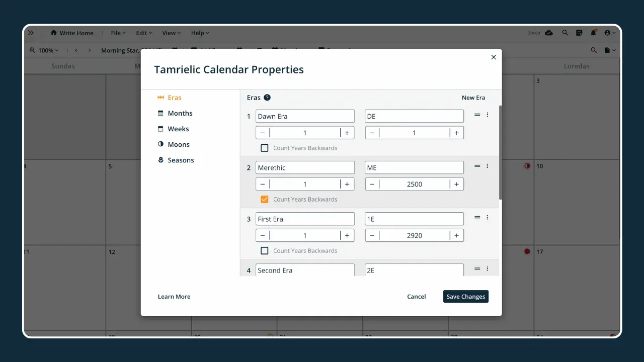Image resolution: width=644 pixels, height=362 pixels.
Task: Check Count Years Backwards for First Era
Action: (x=264, y=251)
